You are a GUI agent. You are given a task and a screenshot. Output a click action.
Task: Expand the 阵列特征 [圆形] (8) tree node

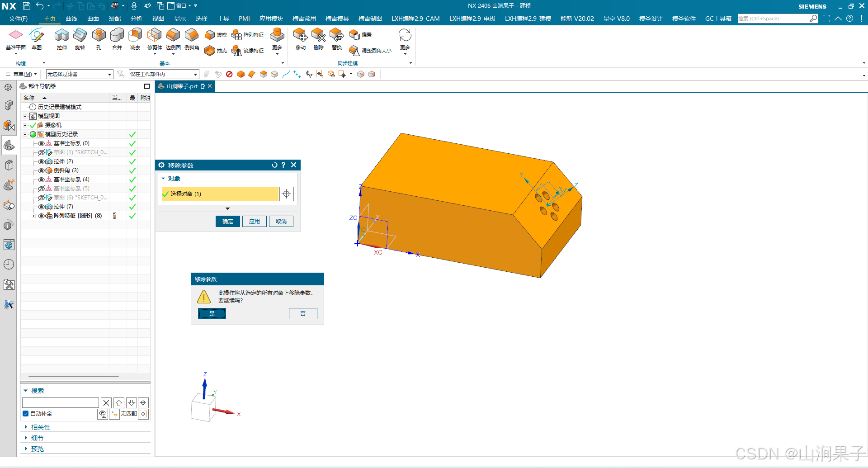[x=33, y=216]
